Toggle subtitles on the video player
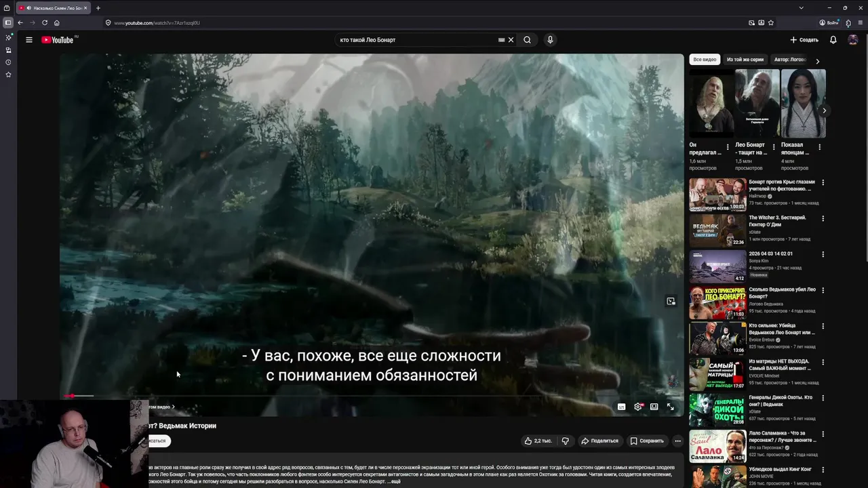868x488 pixels. click(x=621, y=407)
